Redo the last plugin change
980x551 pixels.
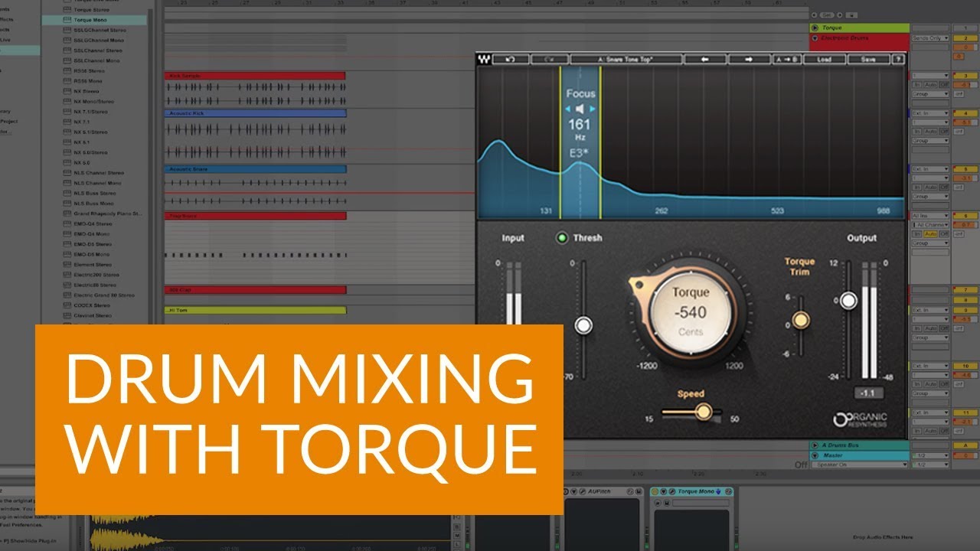549,59
